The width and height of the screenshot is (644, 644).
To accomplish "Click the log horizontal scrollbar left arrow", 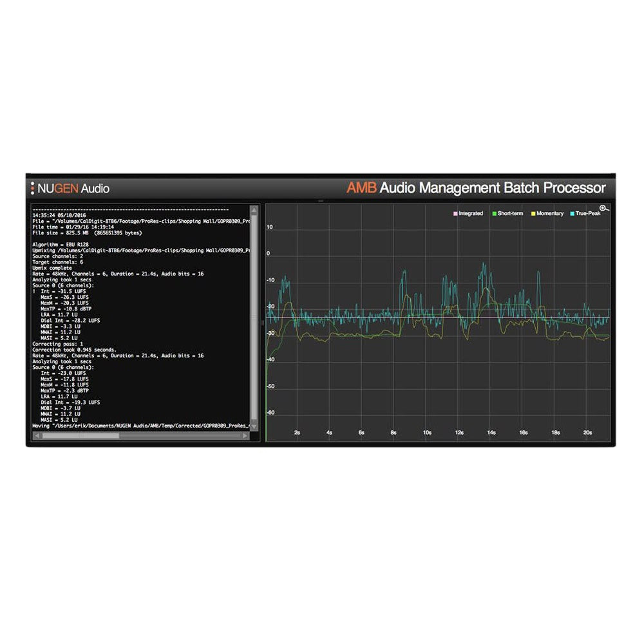I will [x=37, y=435].
